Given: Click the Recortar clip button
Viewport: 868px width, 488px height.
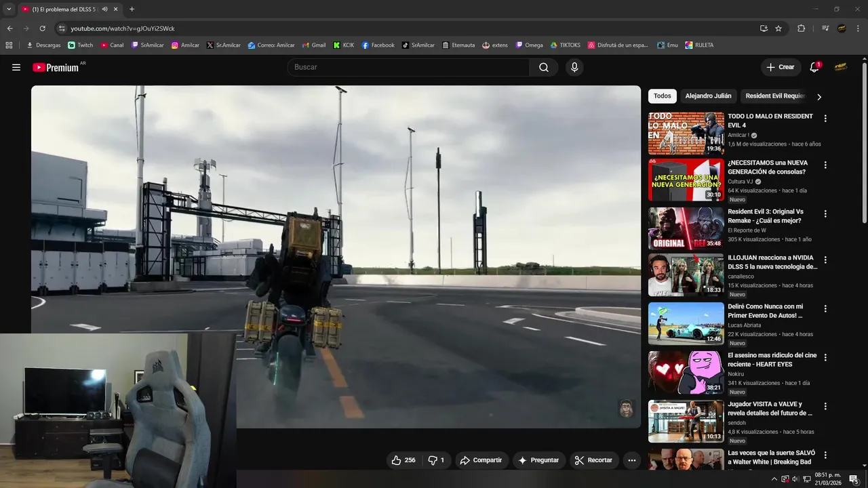Looking at the screenshot, I should click(x=593, y=460).
